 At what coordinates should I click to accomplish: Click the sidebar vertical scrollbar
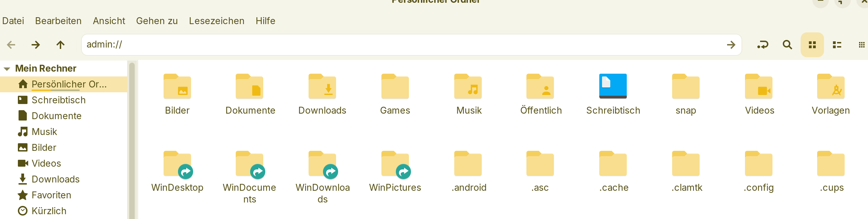tap(132, 140)
